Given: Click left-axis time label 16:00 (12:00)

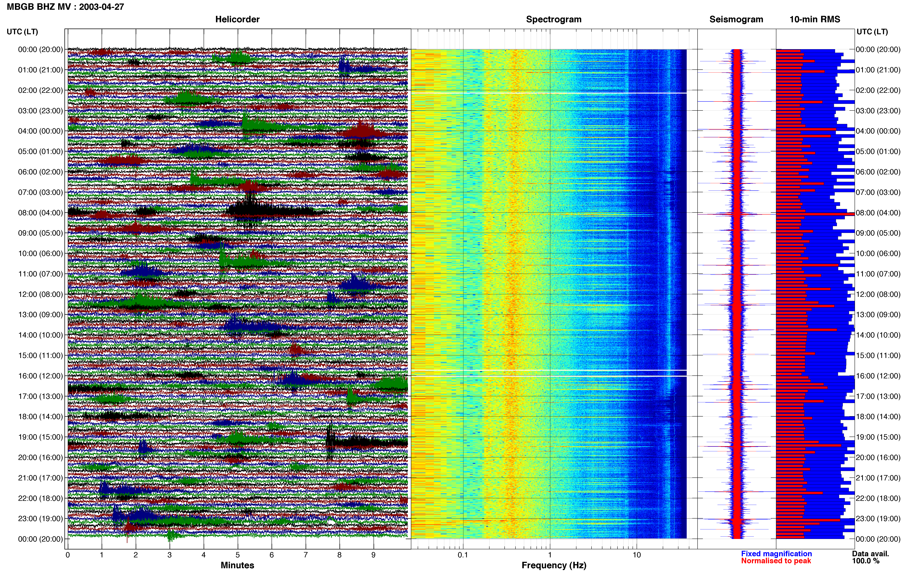Looking at the screenshot, I should pos(41,376).
